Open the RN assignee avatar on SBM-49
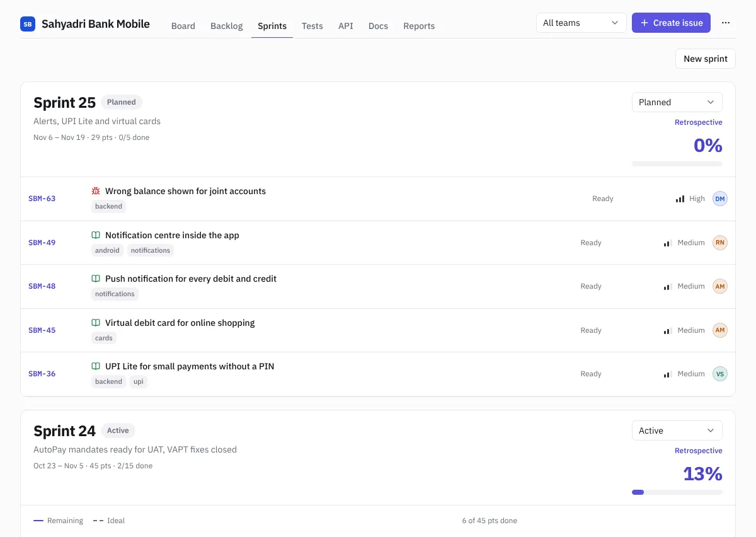Screen dimensions: 756x537 click(x=720, y=243)
